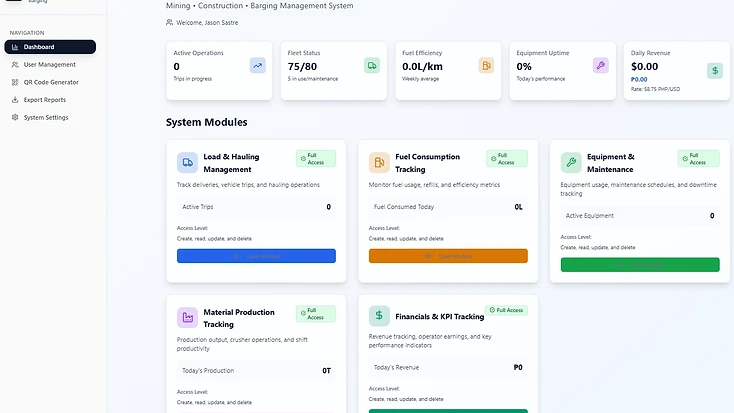Click the Full Access badge on Fuel Consumption

507,159
